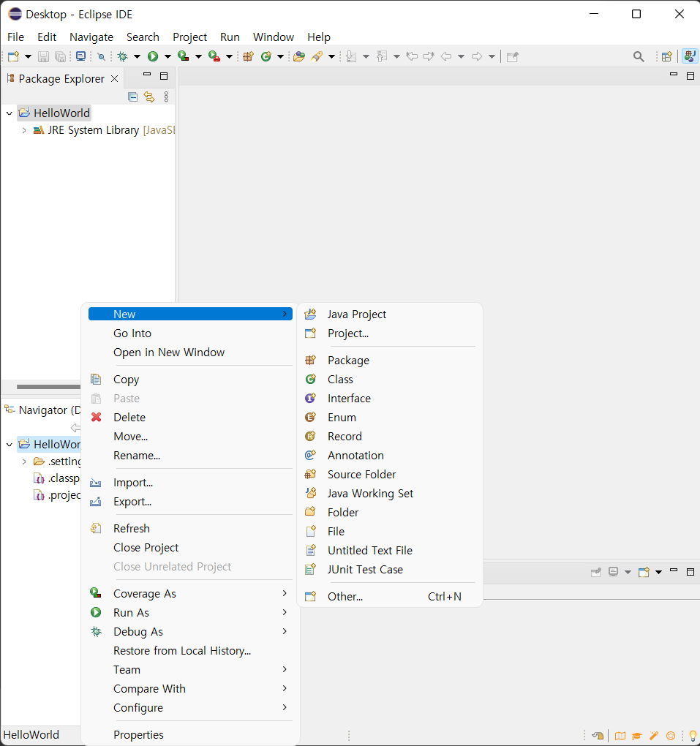This screenshot has height=746, width=700.
Task: Open Package Explorer View Menu three dots
Action: click(x=166, y=97)
